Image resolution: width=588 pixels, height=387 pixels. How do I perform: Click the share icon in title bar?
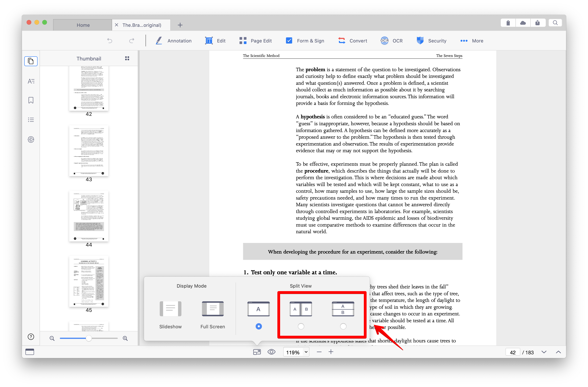pyautogui.click(x=538, y=23)
